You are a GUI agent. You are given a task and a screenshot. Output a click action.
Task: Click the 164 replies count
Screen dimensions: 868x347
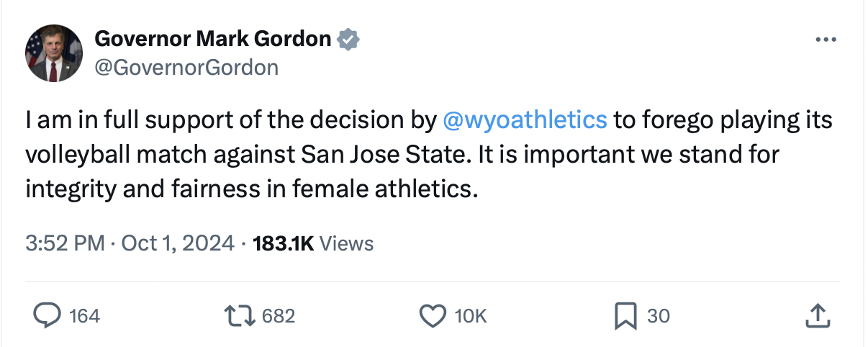(x=84, y=316)
